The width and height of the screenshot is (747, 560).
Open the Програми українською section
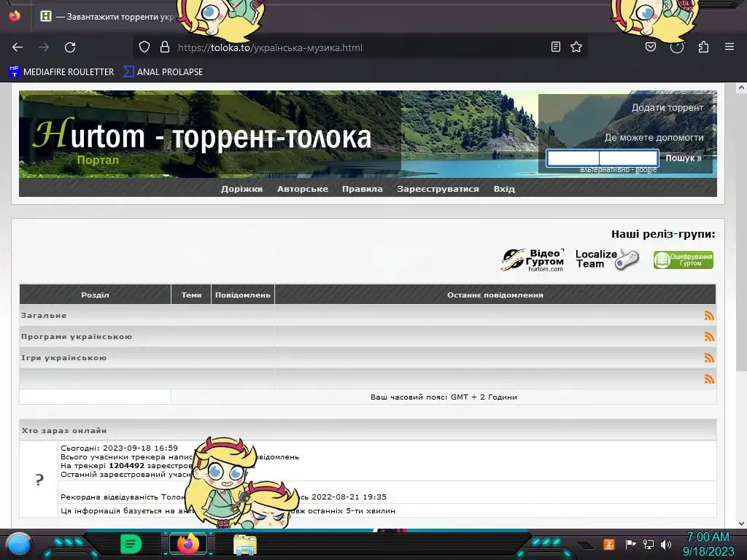[77, 337]
